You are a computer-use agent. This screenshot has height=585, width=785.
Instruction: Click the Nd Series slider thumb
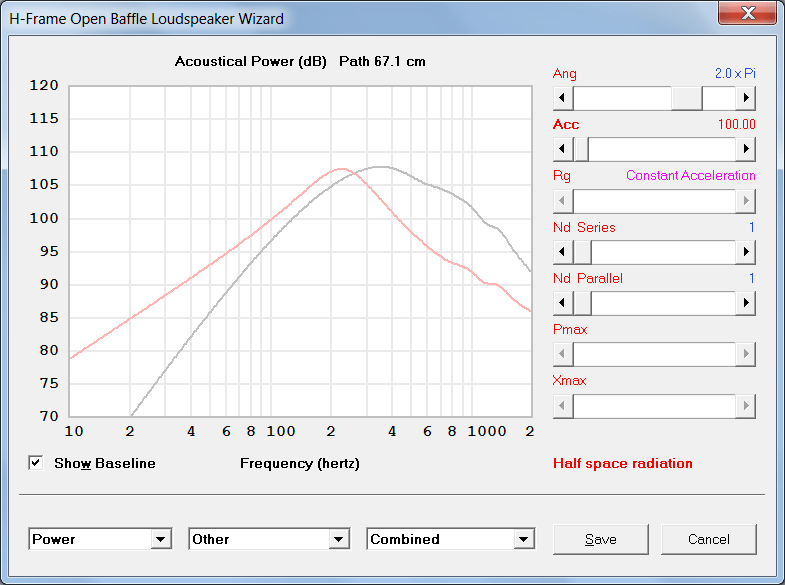(x=582, y=252)
